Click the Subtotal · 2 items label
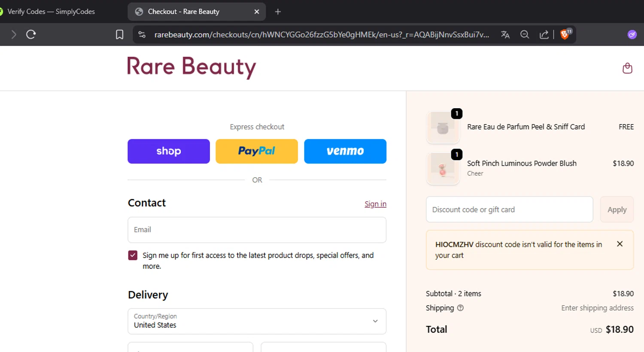Viewport: 644px width, 352px height. (453, 294)
